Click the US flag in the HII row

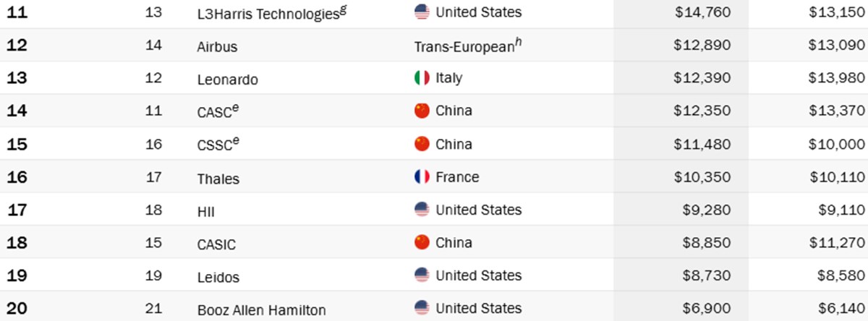tap(422, 210)
